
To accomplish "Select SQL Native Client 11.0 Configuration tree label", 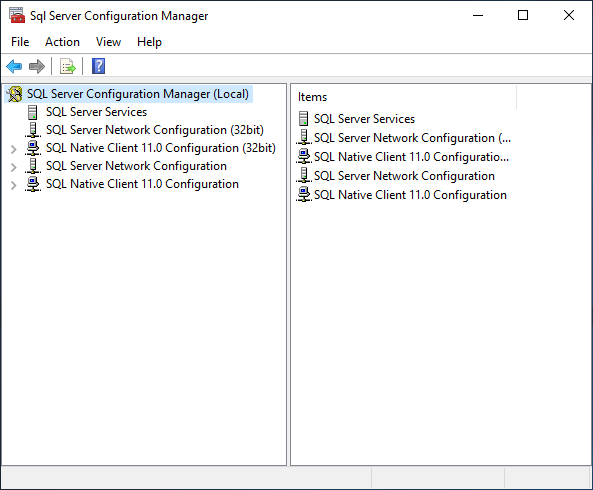I will pos(142,185).
